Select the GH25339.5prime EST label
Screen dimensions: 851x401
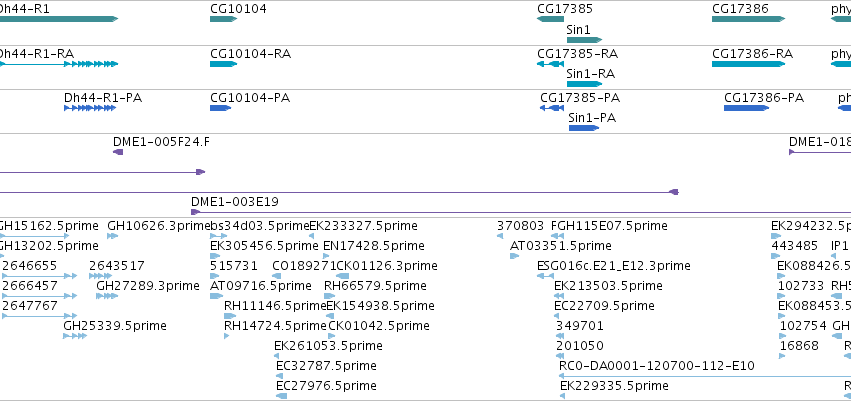[115, 326]
